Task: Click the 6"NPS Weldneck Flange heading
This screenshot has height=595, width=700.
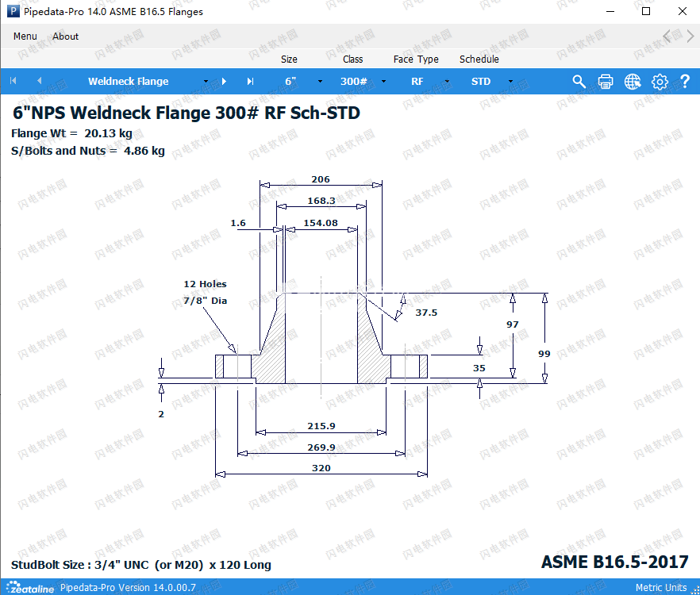Action: [187, 113]
